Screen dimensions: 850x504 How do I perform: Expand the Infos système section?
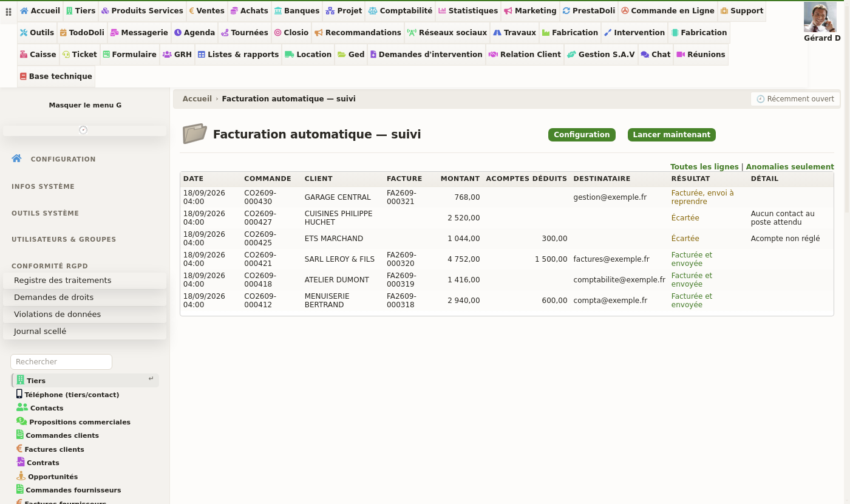click(43, 186)
